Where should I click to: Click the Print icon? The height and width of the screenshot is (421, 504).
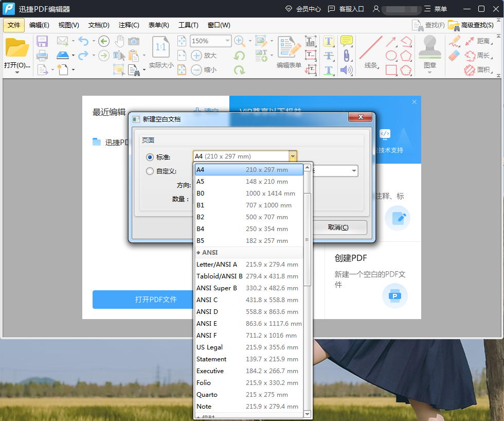[42, 56]
